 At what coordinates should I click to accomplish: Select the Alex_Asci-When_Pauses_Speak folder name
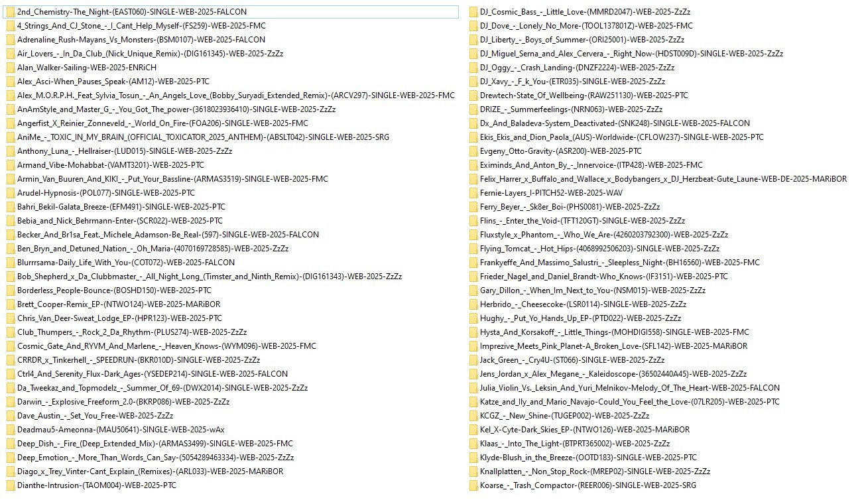113,82
